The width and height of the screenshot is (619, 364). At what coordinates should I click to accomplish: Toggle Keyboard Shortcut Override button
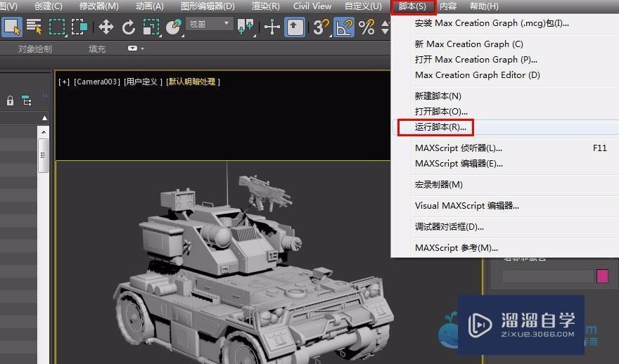tap(294, 27)
